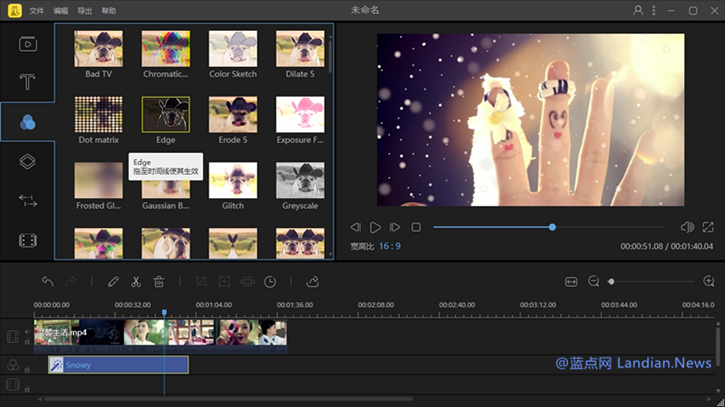Image resolution: width=725 pixels, height=407 pixels.
Task: Open the 16:9 aspect ratio selector
Action: [389, 246]
